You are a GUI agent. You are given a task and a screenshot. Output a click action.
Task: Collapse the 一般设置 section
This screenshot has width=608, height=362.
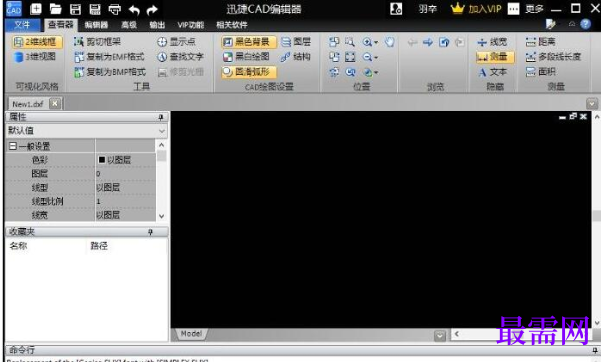pos(13,146)
